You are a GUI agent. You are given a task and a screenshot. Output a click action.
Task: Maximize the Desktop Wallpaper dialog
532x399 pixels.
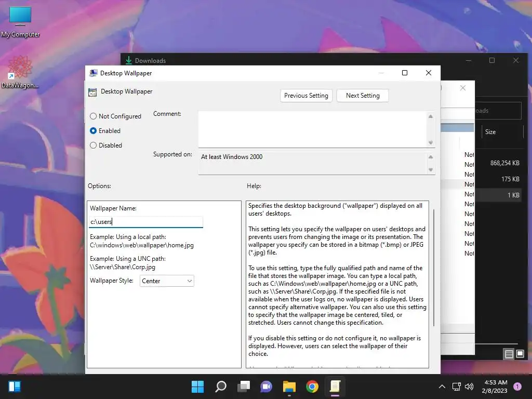(x=404, y=73)
